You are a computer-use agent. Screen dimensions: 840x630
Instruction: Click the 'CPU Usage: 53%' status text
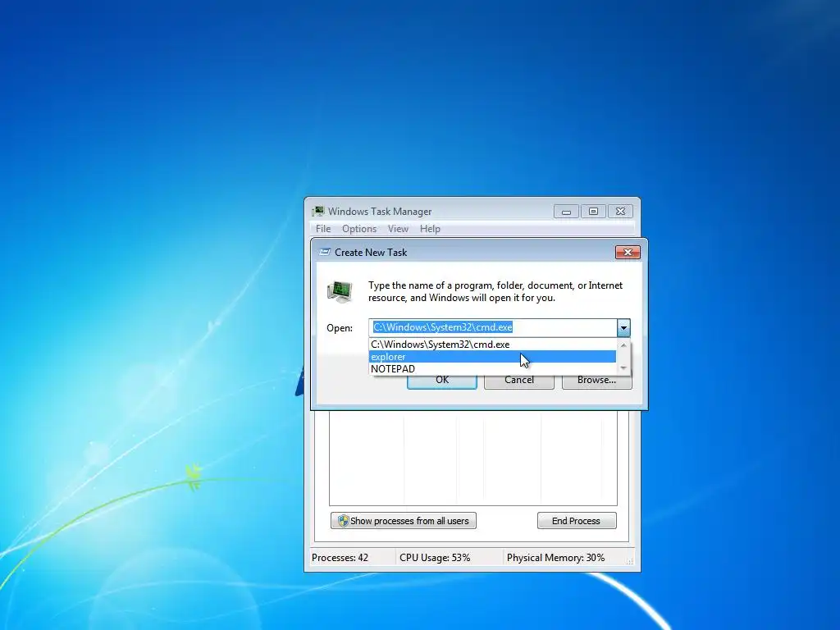point(435,558)
